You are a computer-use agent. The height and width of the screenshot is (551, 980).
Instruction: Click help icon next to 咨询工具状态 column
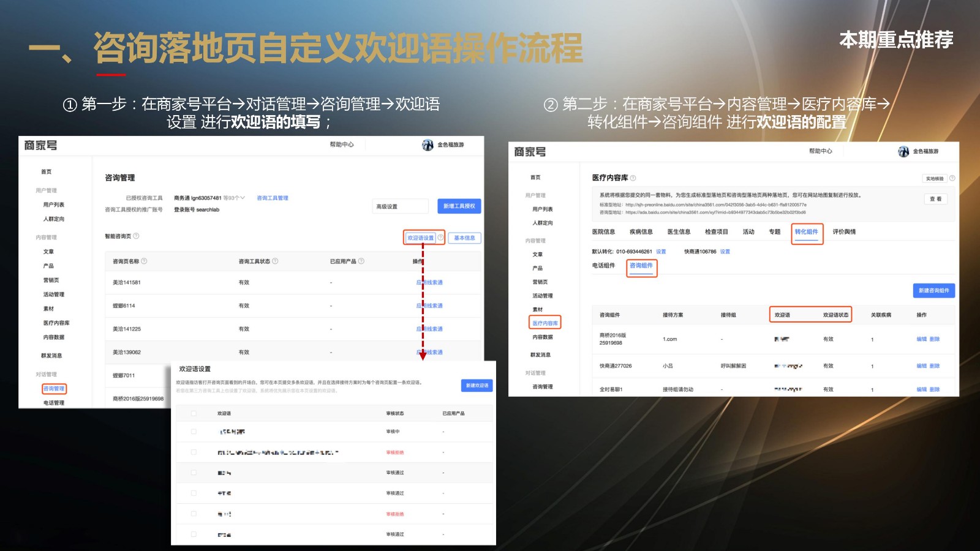[275, 261]
